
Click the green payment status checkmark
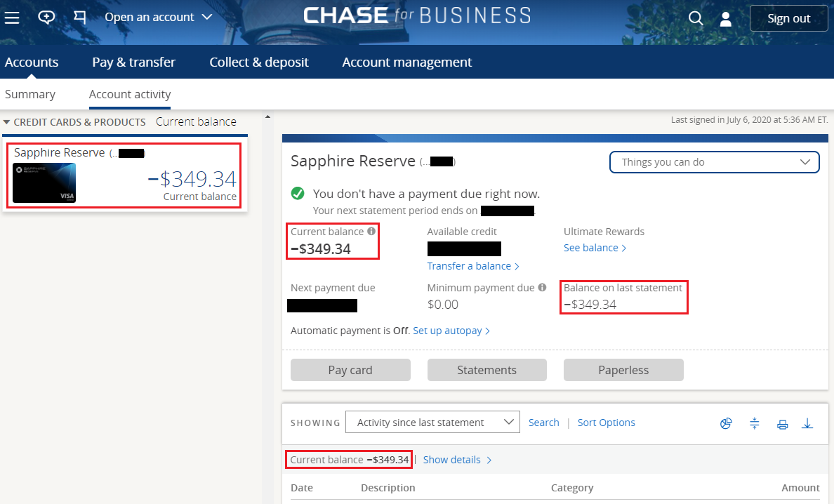click(x=298, y=194)
